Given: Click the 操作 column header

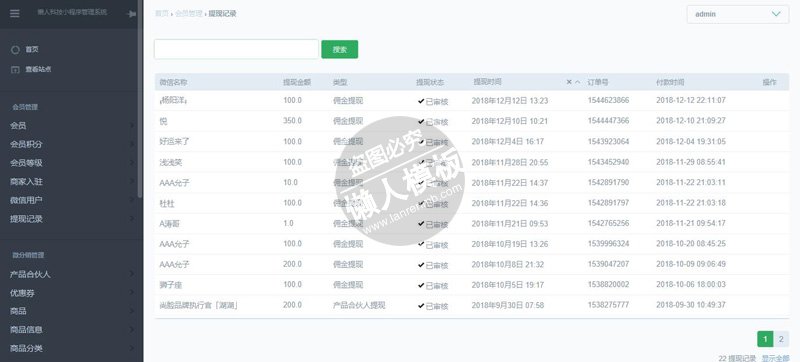Looking at the screenshot, I should 769,82.
